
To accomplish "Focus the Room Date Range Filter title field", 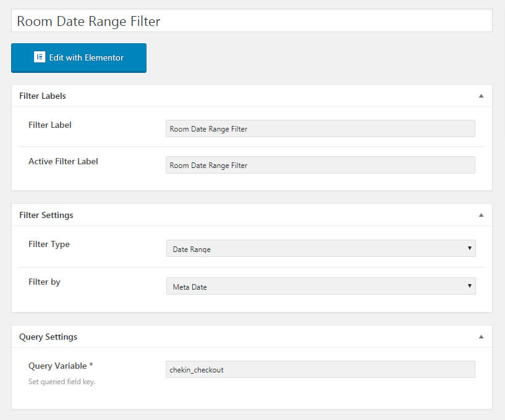I will pos(252,21).
